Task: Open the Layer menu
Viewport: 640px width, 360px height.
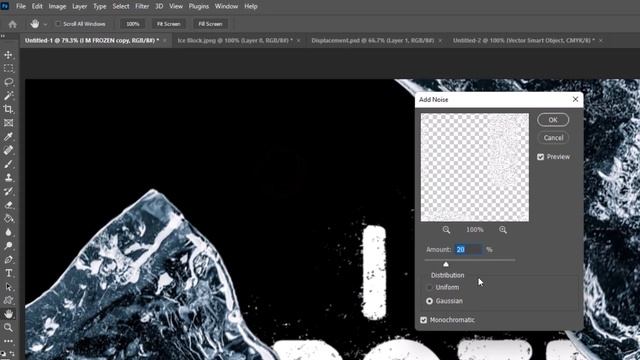Action: pos(79,6)
